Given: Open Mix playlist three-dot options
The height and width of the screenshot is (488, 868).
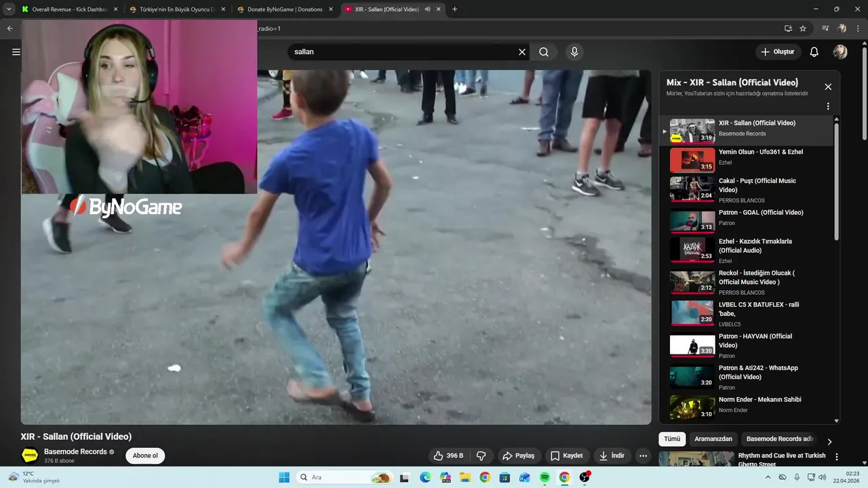Looking at the screenshot, I should click(828, 106).
